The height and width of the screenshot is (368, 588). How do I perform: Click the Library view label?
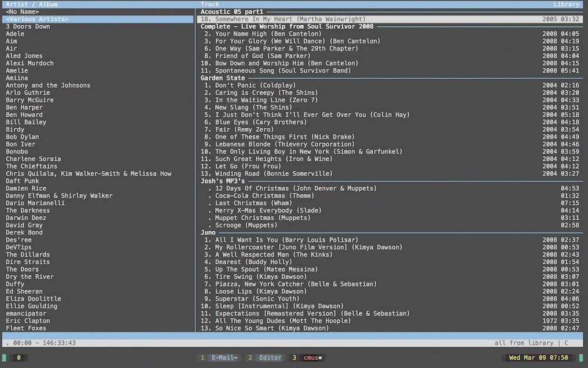tap(566, 5)
